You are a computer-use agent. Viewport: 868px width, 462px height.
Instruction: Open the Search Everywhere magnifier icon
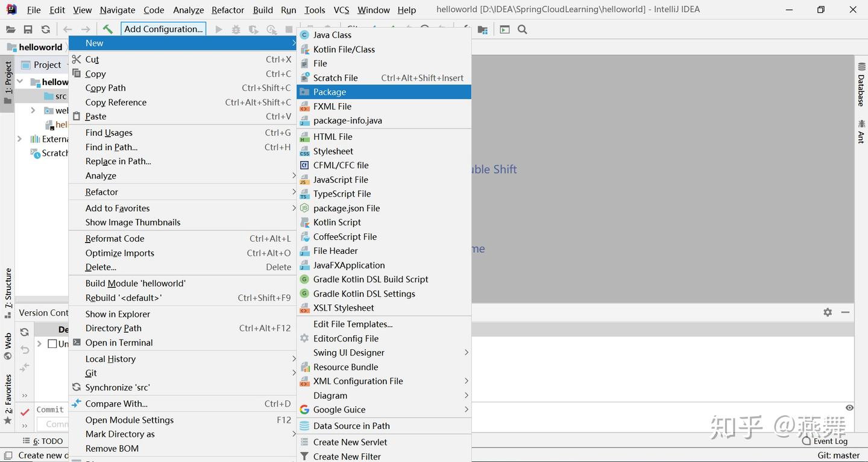click(523, 29)
